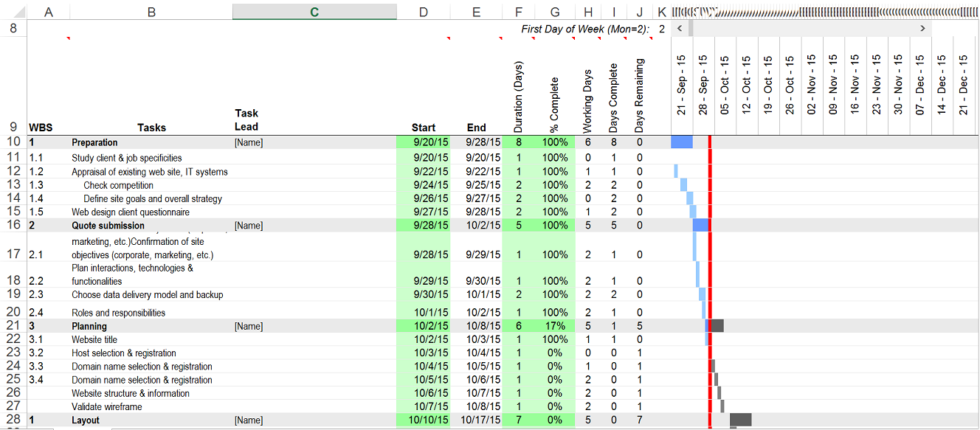The height and width of the screenshot is (430, 980).
Task: Select the row 28 header
Action: coord(13,420)
